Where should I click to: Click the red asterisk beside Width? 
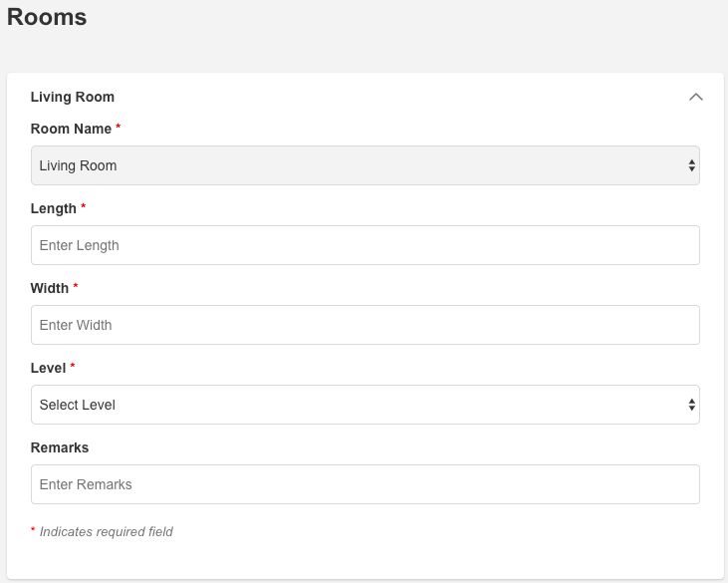point(76,286)
